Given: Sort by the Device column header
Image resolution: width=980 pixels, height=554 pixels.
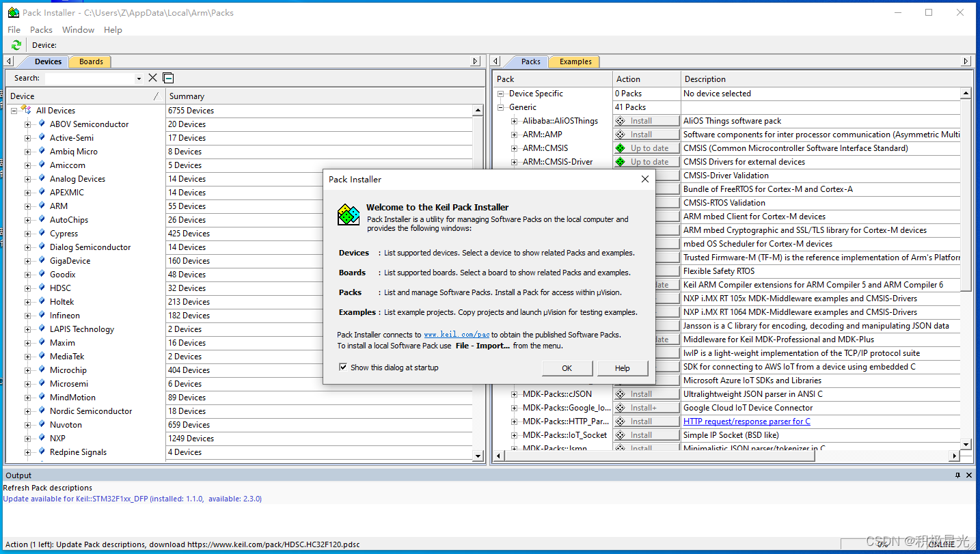Looking at the screenshot, I should [85, 96].
